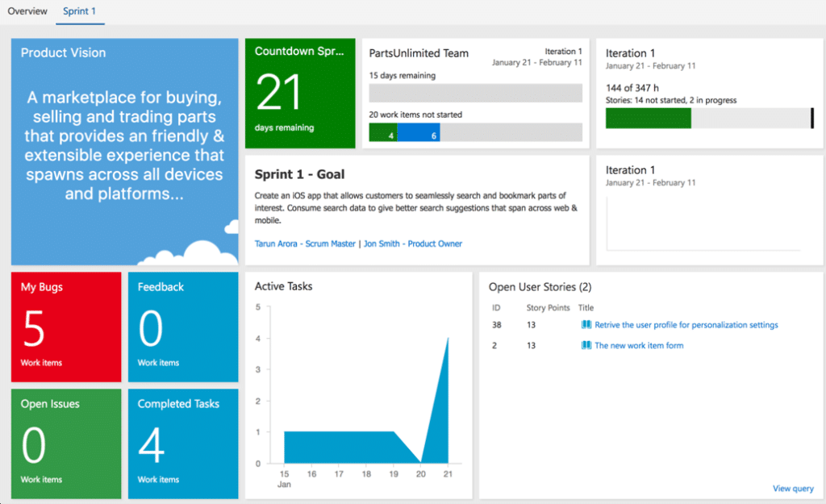Click the green segment showing 4 work items
Screen dimensions: 826x504
pos(383,132)
